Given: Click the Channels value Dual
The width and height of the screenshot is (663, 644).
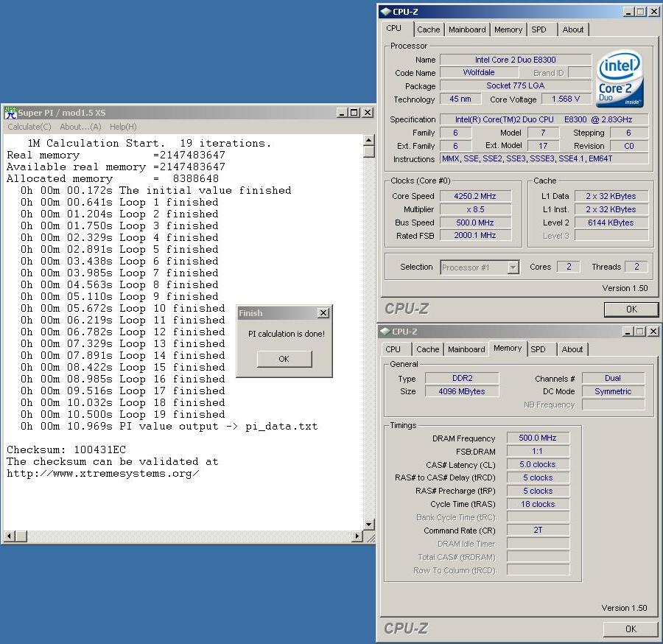Looking at the screenshot, I should coord(613,378).
